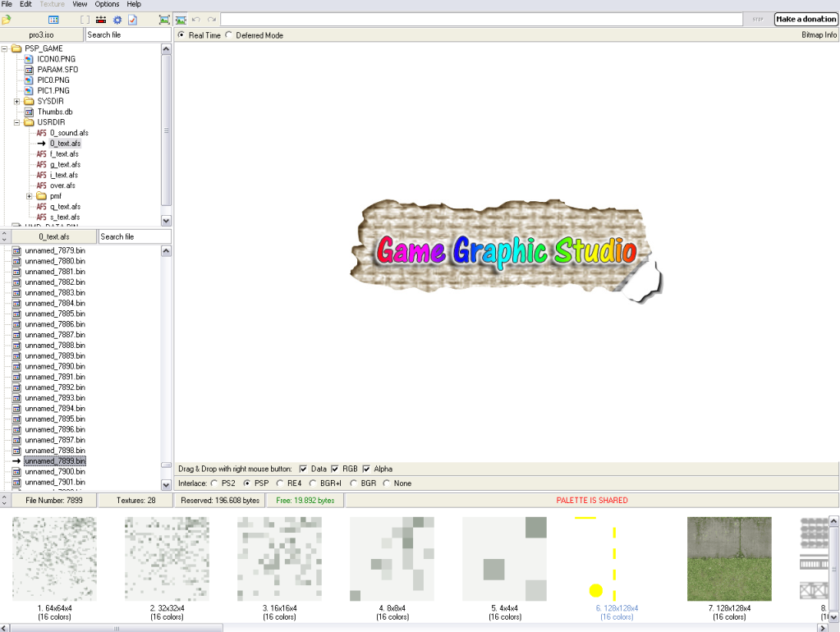Click the icon of unnamed_7879.bin
The width and height of the screenshot is (840, 632).
16,250
